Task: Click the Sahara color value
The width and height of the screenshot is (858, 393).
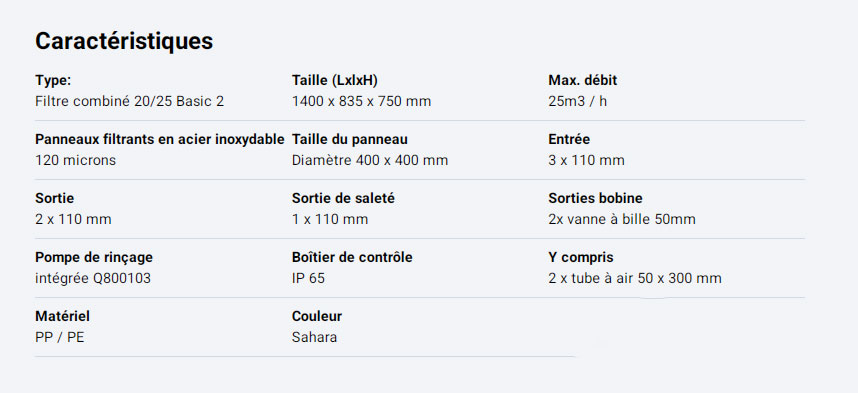Action: 315,337
